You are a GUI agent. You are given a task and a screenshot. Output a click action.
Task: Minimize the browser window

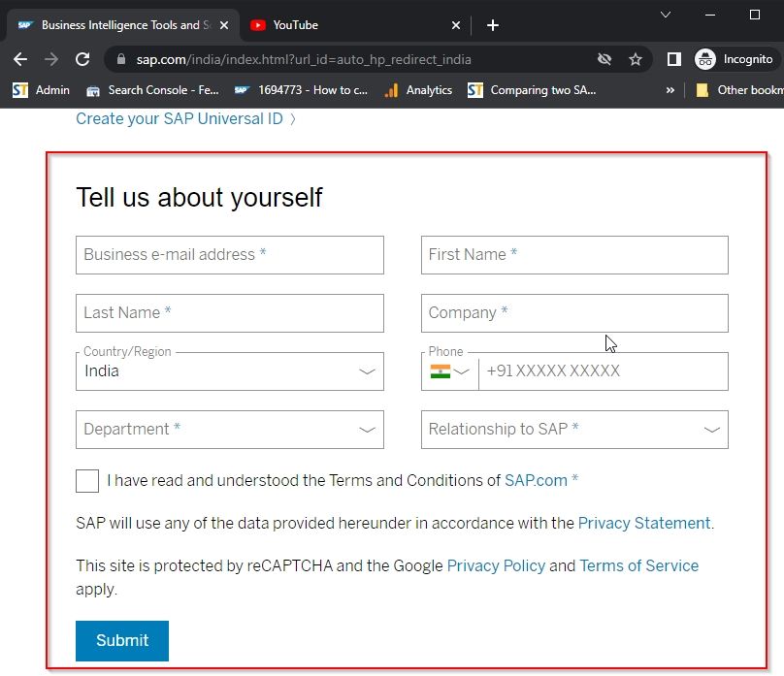(710, 15)
